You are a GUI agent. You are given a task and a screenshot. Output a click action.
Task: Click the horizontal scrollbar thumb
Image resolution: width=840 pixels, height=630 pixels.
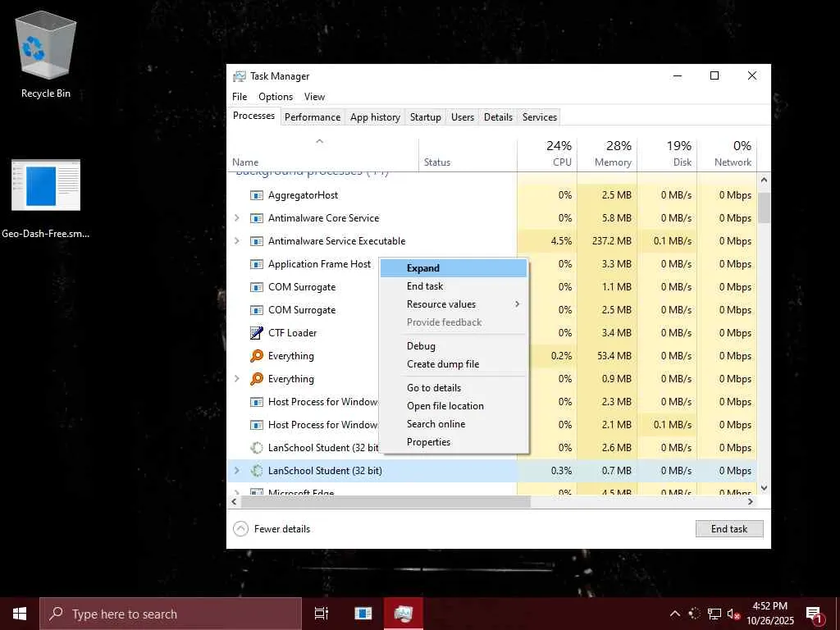pyautogui.click(x=386, y=501)
